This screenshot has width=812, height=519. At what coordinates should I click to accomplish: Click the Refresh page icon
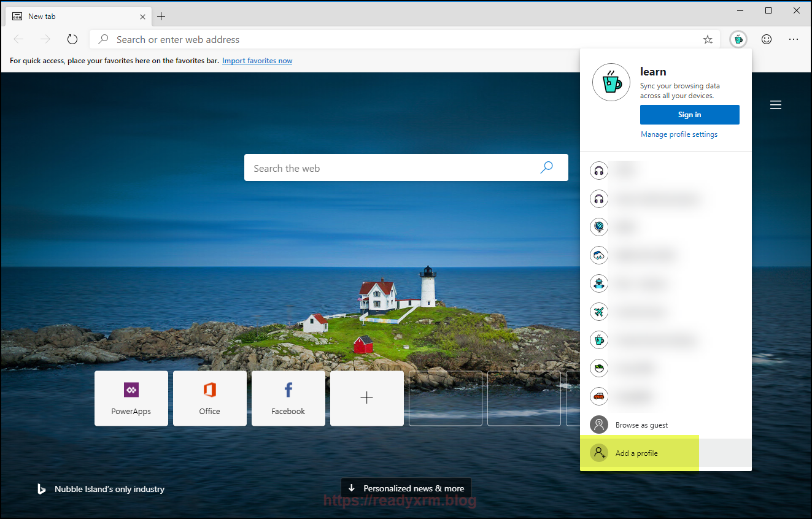point(72,39)
